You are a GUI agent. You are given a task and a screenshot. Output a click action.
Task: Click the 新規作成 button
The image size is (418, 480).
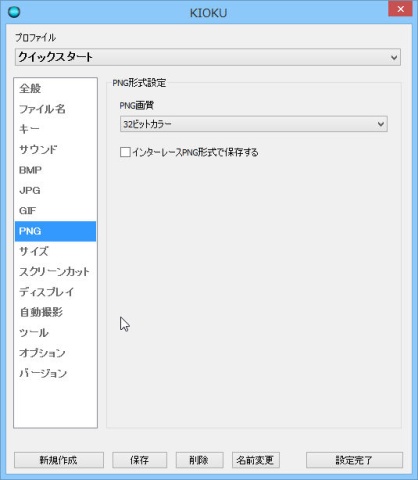[59, 460]
